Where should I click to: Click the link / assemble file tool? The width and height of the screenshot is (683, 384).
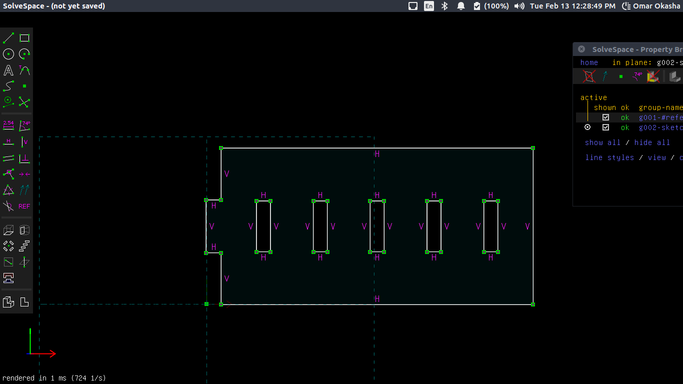pos(8,278)
